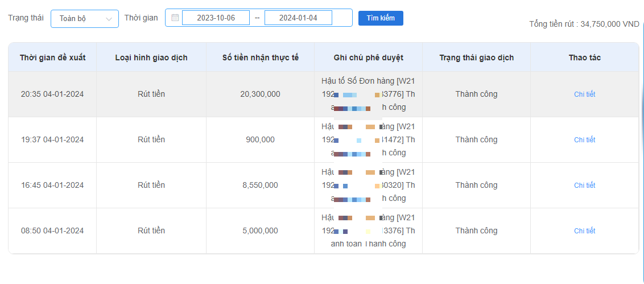Click the approval note in the 900,000 row
644x284 pixels.
click(x=368, y=140)
